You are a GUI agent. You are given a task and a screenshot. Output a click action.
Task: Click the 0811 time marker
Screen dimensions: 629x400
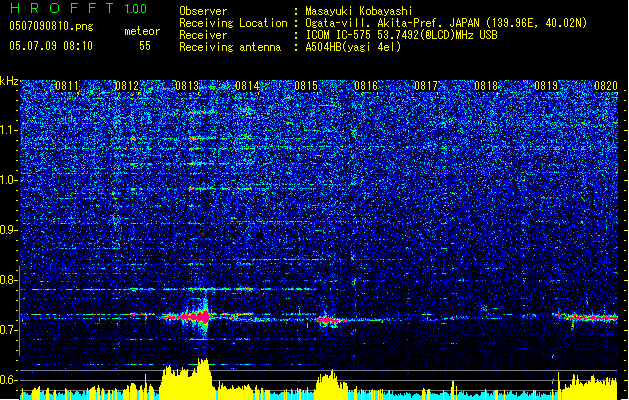tap(67, 86)
